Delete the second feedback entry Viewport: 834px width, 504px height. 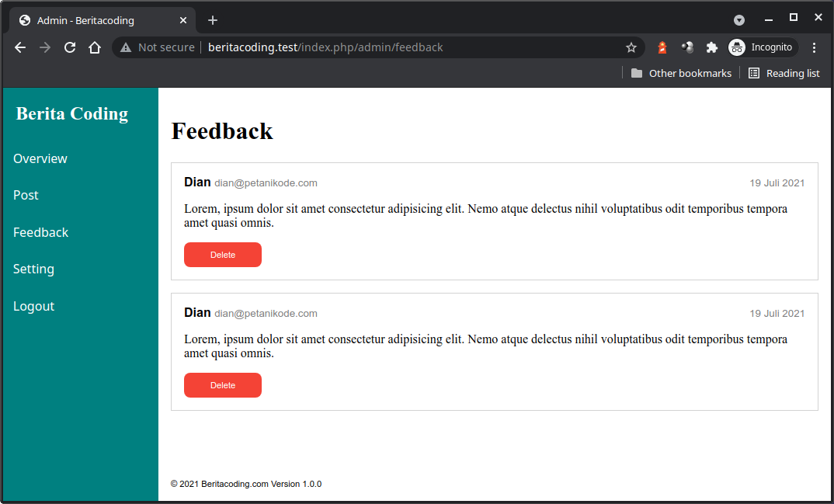(x=223, y=384)
